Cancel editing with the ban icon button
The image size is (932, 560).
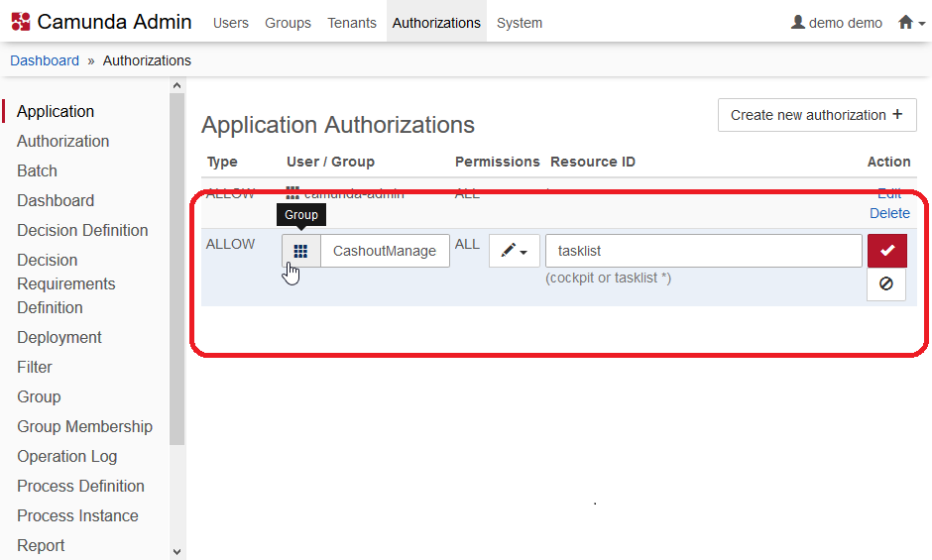tap(886, 283)
